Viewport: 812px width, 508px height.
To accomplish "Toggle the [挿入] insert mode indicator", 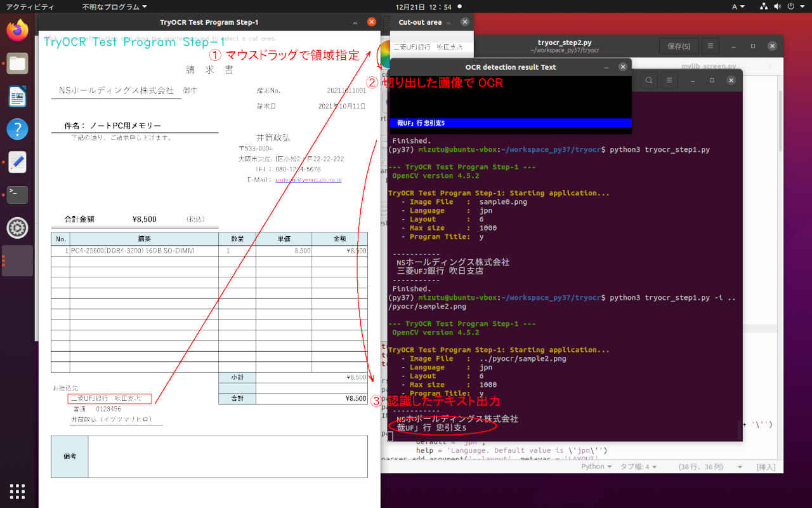I will pos(765,467).
